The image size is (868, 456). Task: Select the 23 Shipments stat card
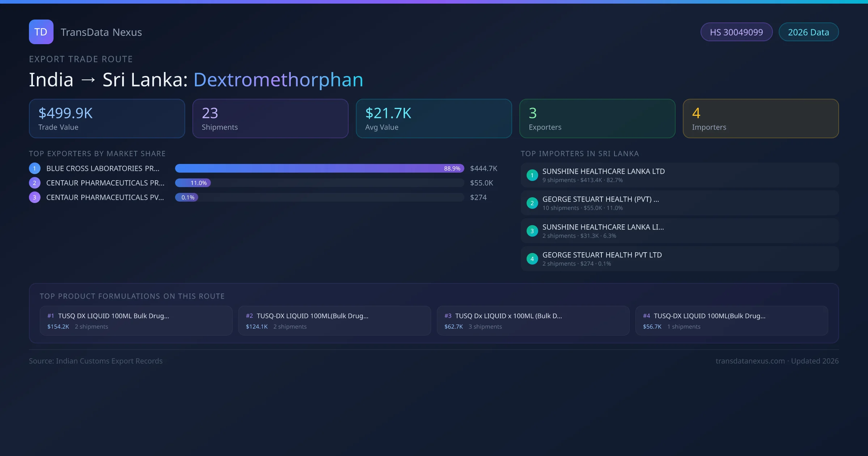271,119
